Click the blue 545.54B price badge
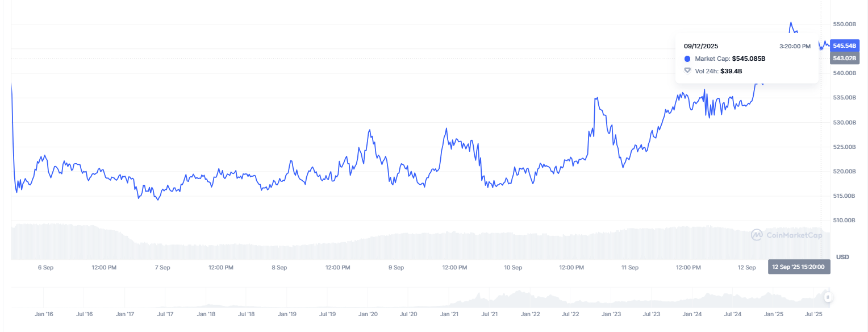The height and width of the screenshot is (332, 868). point(846,45)
